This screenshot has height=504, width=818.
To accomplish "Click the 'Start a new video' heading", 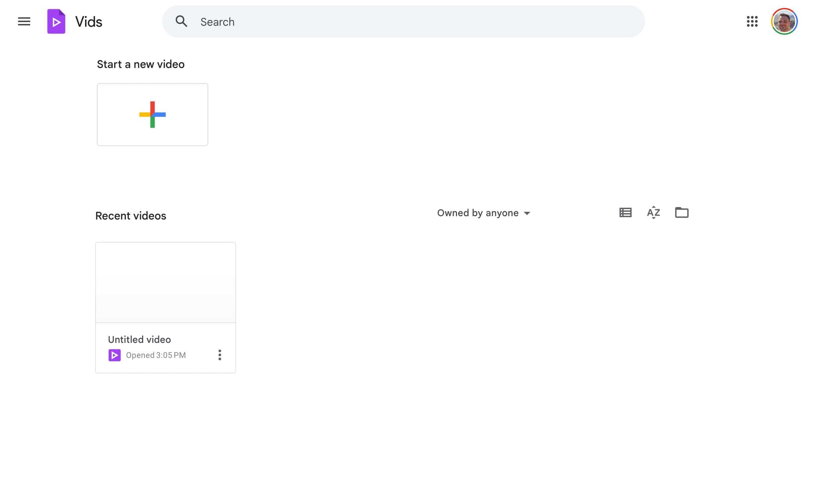I will pos(141,64).
